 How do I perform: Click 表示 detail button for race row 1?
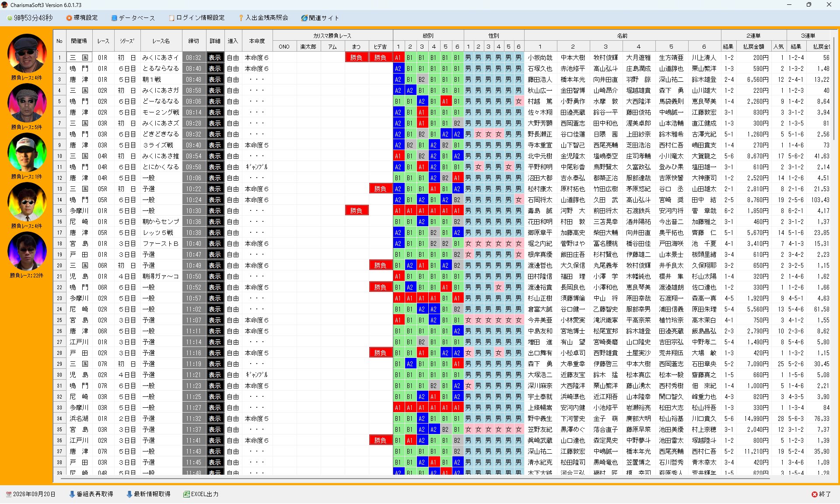[215, 58]
